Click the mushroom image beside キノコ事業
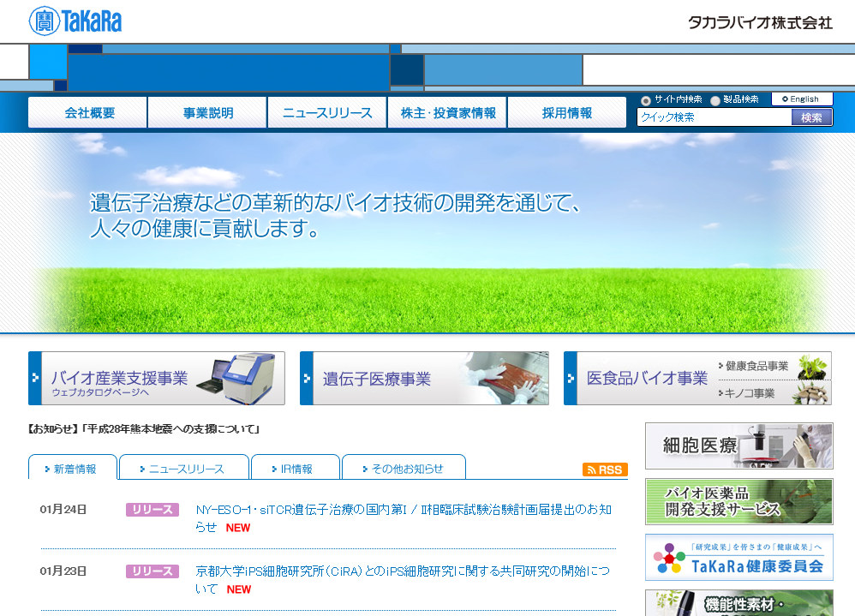Image resolution: width=855 pixels, height=616 pixels. click(x=810, y=392)
